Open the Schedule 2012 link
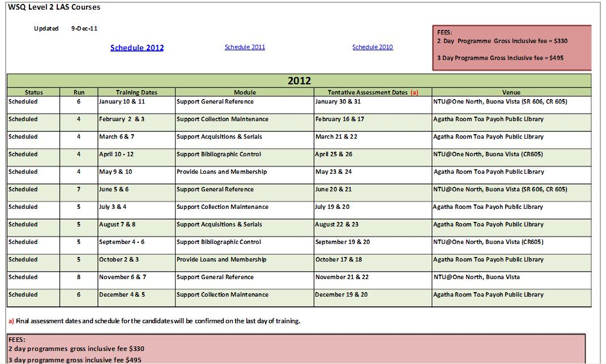The image size is (606, 364). (136, 48)
